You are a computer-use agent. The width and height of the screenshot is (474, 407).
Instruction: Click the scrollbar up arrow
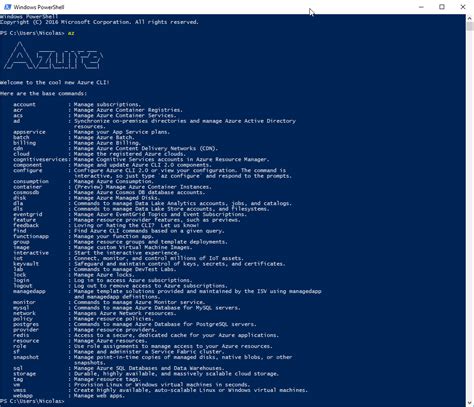470,18
